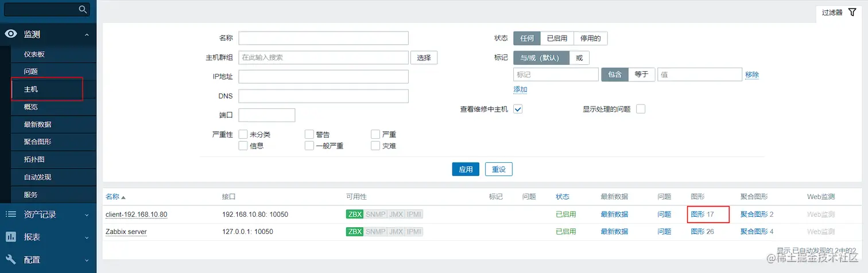Expand the 报表 menu section
Screen dimensions: 868x273
point(87,237)
